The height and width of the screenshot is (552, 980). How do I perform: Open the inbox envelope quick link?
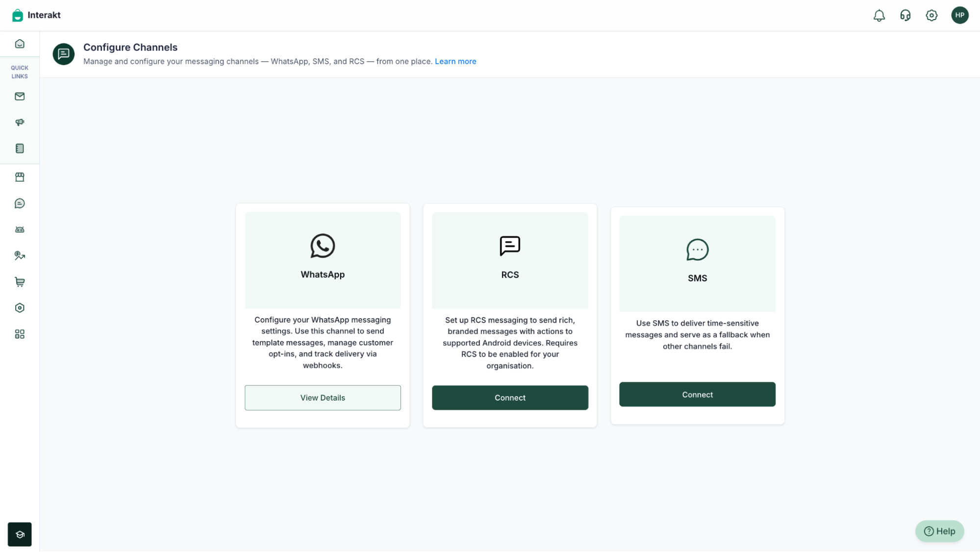tap(20, 97)
